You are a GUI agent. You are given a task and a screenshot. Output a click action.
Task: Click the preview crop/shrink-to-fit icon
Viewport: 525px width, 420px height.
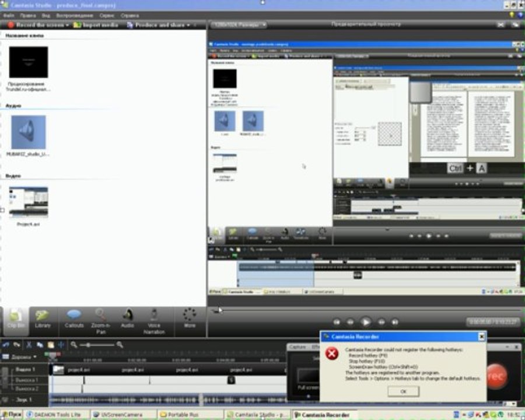point(501,24)
